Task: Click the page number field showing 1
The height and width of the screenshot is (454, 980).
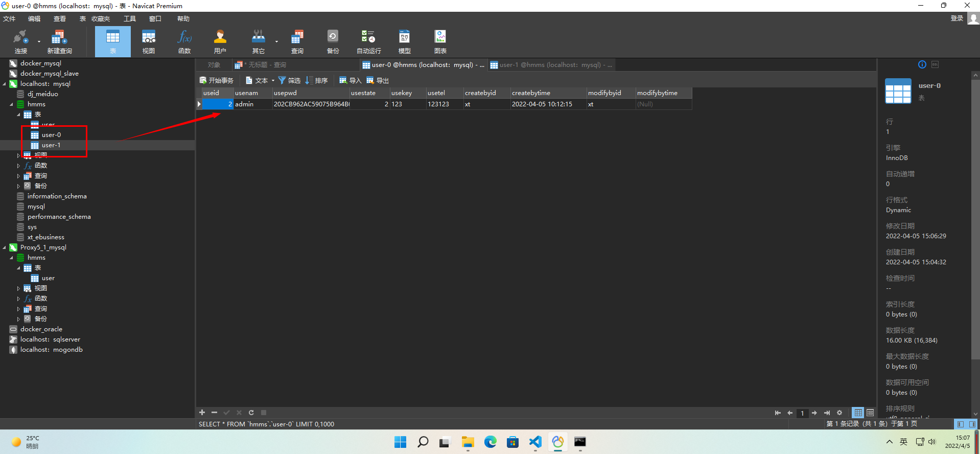Action: coord(802,413)
